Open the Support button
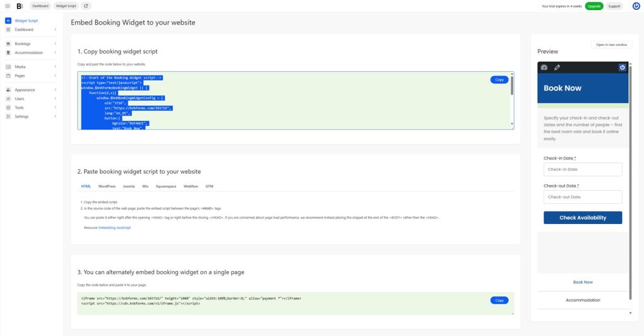 (x=614, y=6)
